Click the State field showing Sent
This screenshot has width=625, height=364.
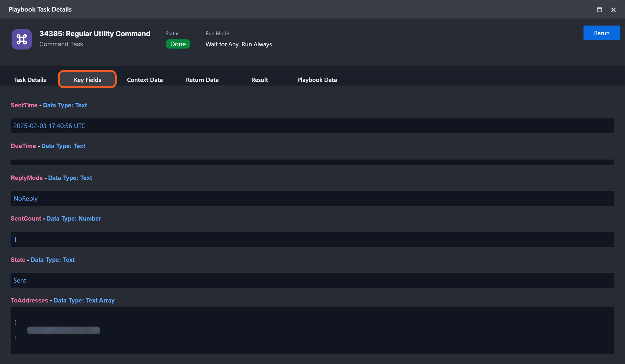tap(20, 281)
